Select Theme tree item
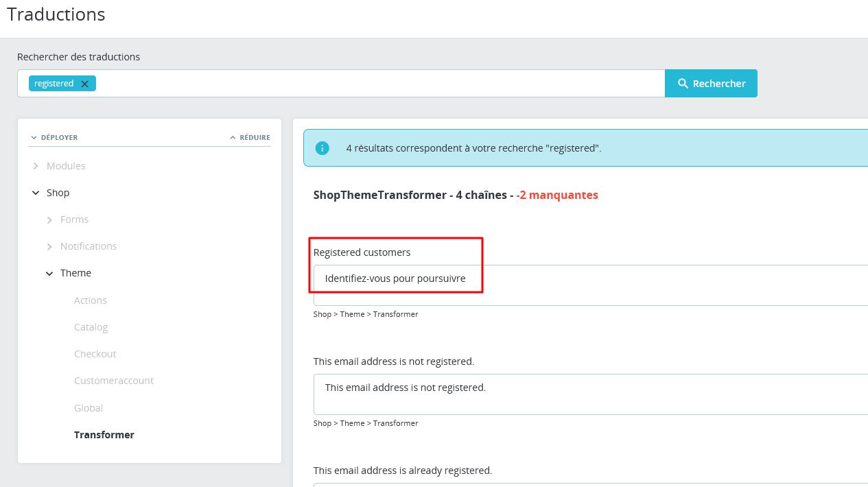 (75, 273)
